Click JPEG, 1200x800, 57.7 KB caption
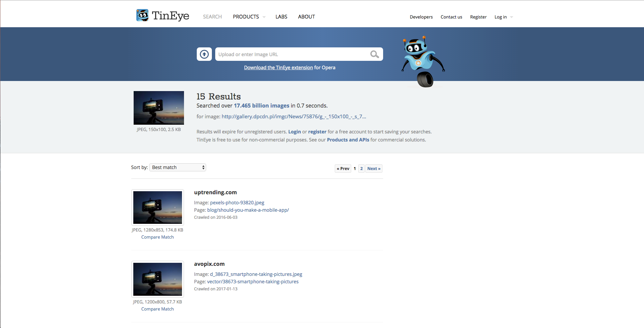The width and height of the screenshot is (644, 328). 157,302
